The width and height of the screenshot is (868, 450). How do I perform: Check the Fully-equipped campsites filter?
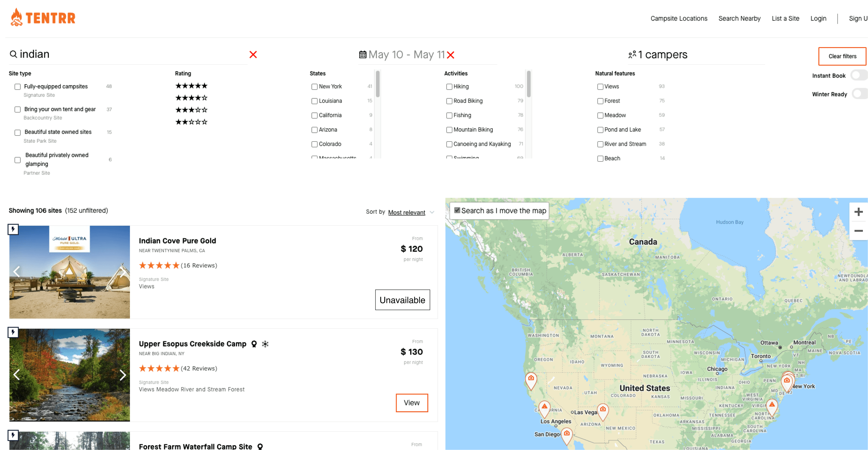pyautogui.click(x=17, y=87)
